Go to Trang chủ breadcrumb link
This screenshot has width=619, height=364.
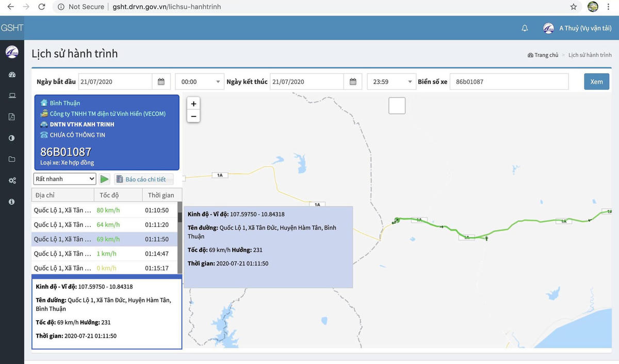[x=543, y=55]
